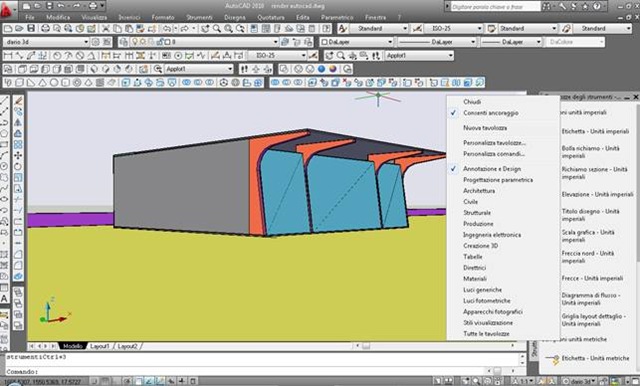Click the Titolo disegno - Unità imperiali tool

click(590, 215)
